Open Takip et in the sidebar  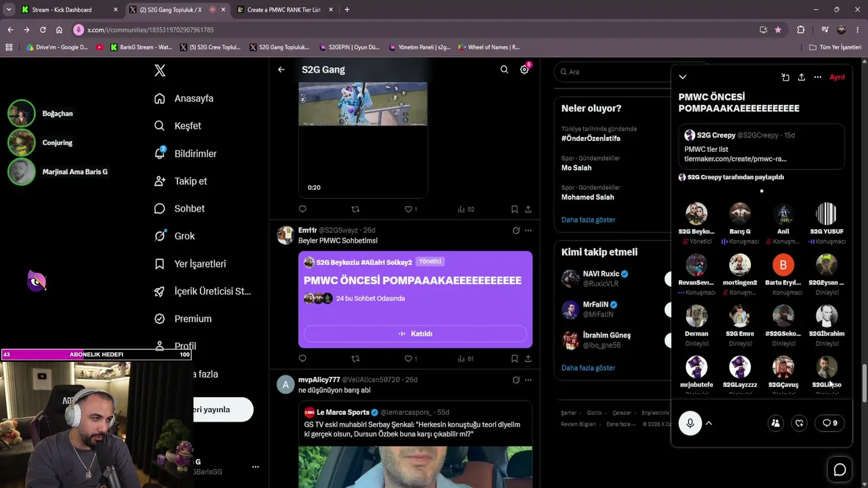[x=180, y=181]
